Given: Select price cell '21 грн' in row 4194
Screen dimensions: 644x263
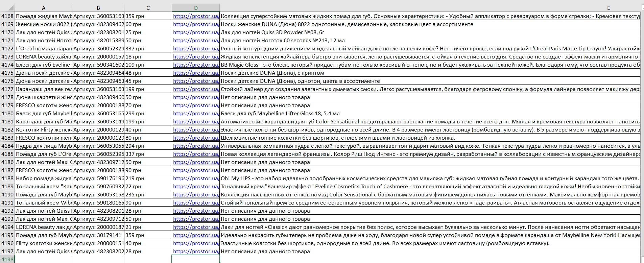Looking at the screenshot, I should pyautogui.click(x=148, y=227).
